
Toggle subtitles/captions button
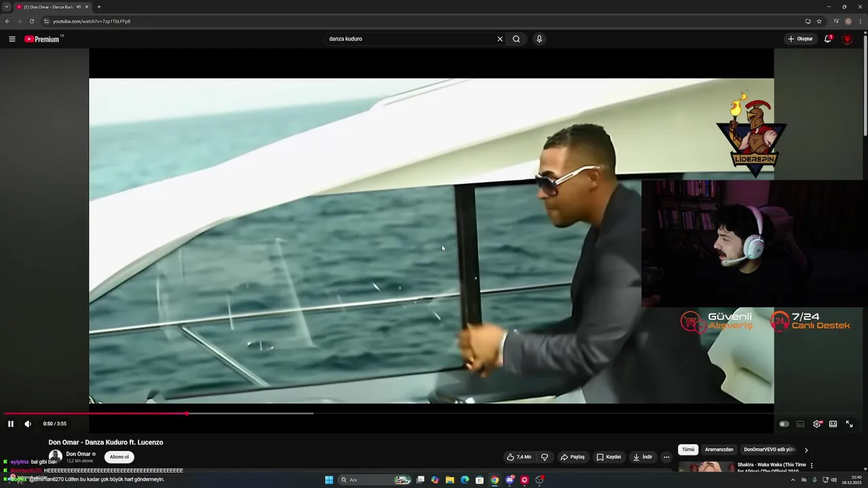[x=800, y=424]
